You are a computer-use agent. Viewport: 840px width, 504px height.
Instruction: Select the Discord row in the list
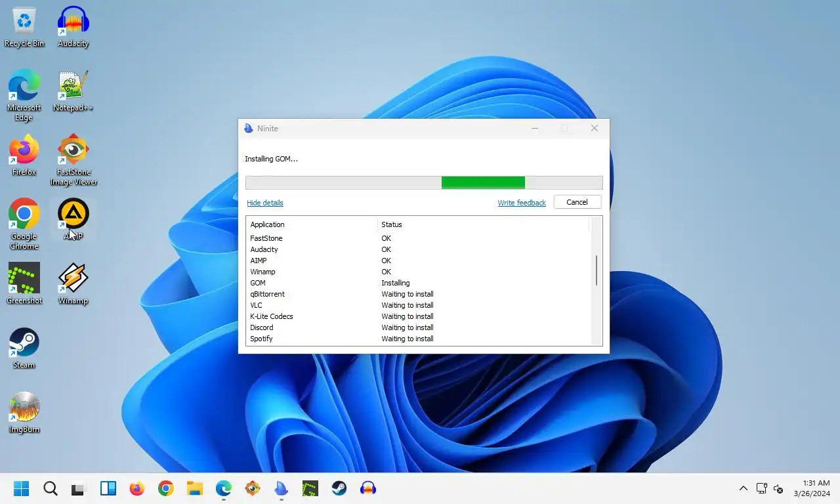click(x=418, y=327)
